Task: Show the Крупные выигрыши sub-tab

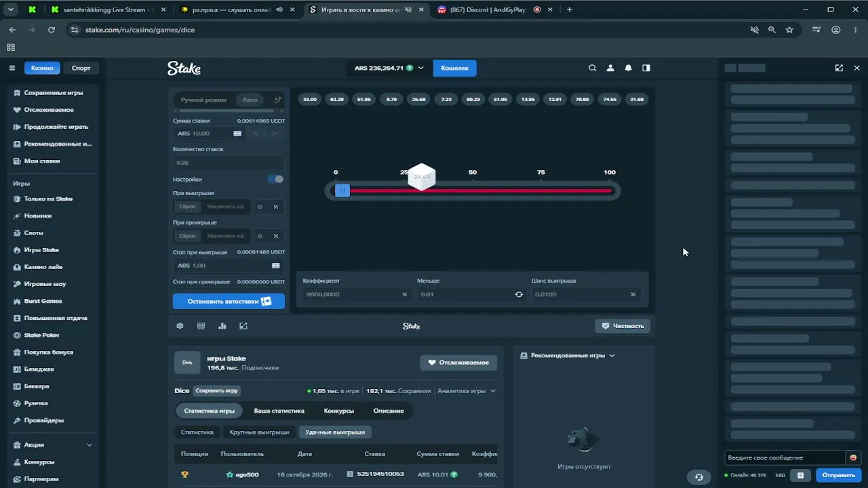Action: [259, 432]
